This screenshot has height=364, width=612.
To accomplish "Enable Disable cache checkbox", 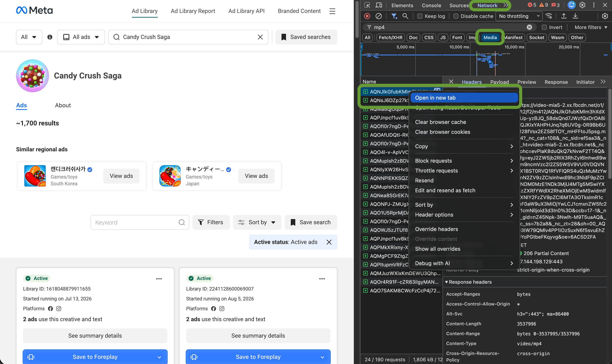I will [x=456, y=16].
